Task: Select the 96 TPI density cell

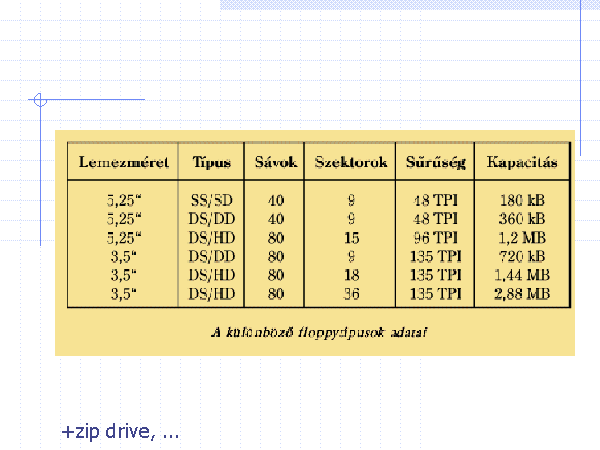Action: pyautogui.click(x=434, y=237)
